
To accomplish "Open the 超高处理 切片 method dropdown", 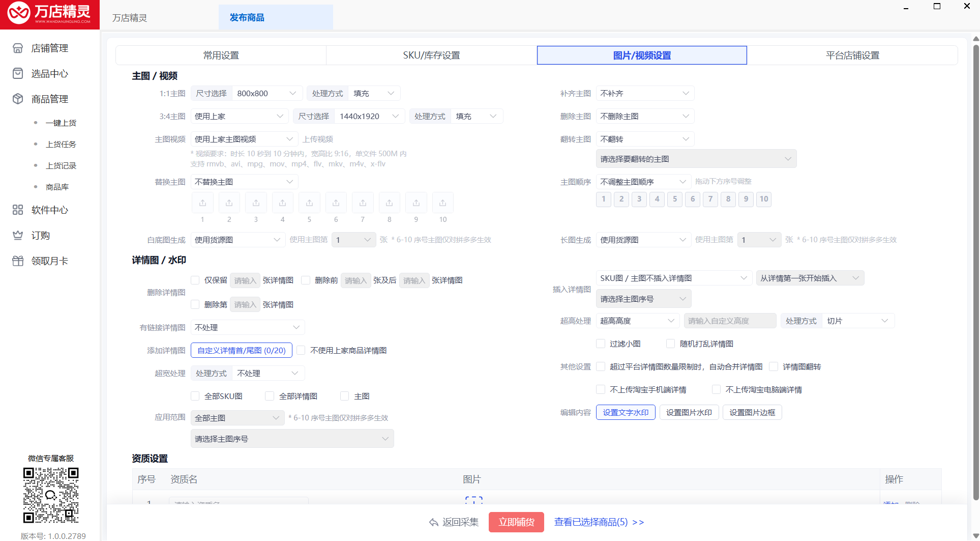I will click(x=858, y=321).
